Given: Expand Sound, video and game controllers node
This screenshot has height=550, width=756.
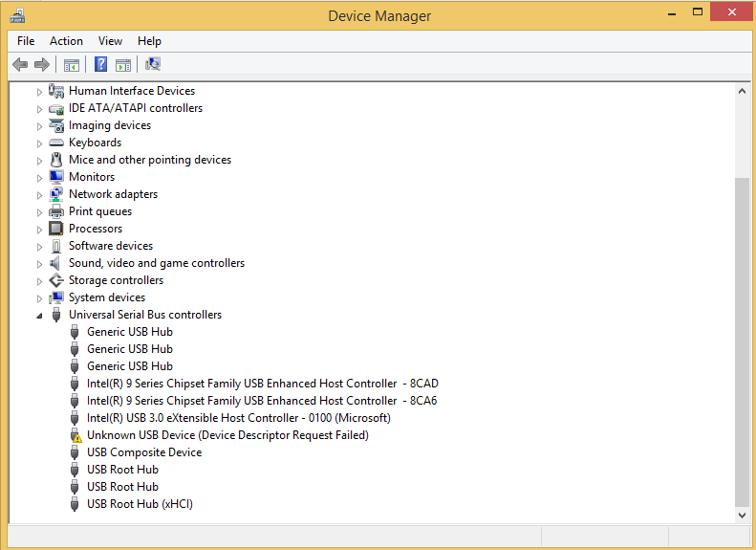Looking at the screenshot, I should [x=39, y=264].
